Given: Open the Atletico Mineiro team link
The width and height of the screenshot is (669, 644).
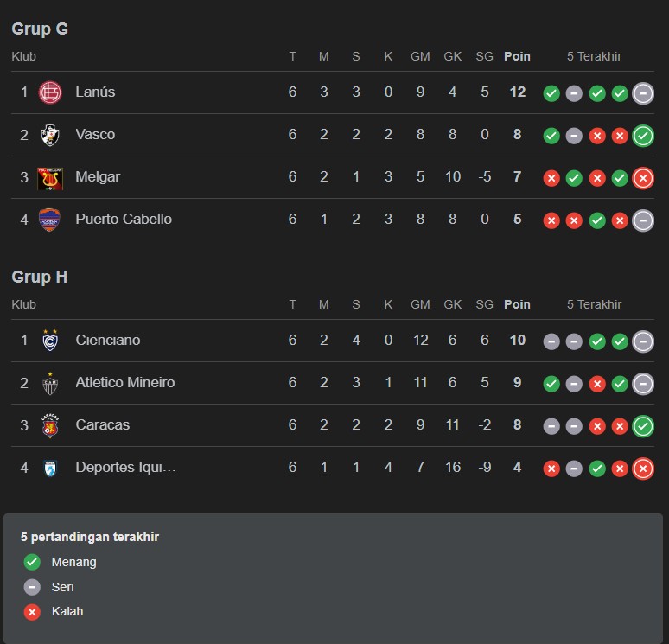Looking at the screenshot, I should click(124, 383).
